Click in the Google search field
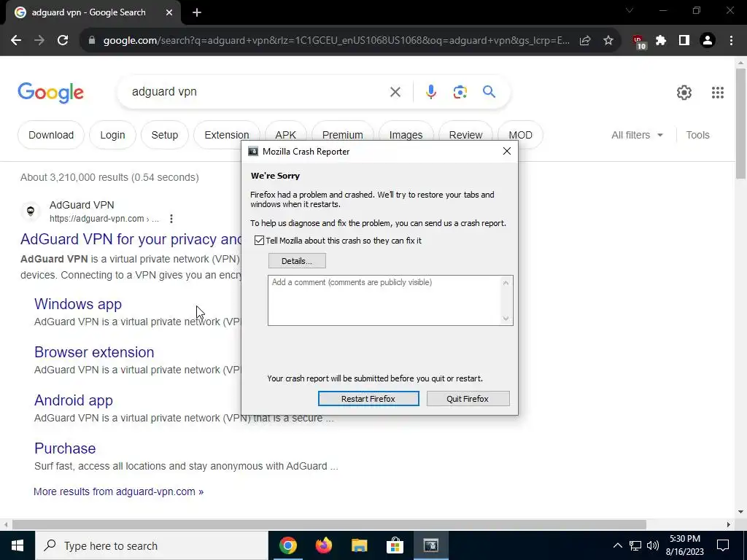Image resolution: width=747 pixels, height=560 pixels. [258, 92]
